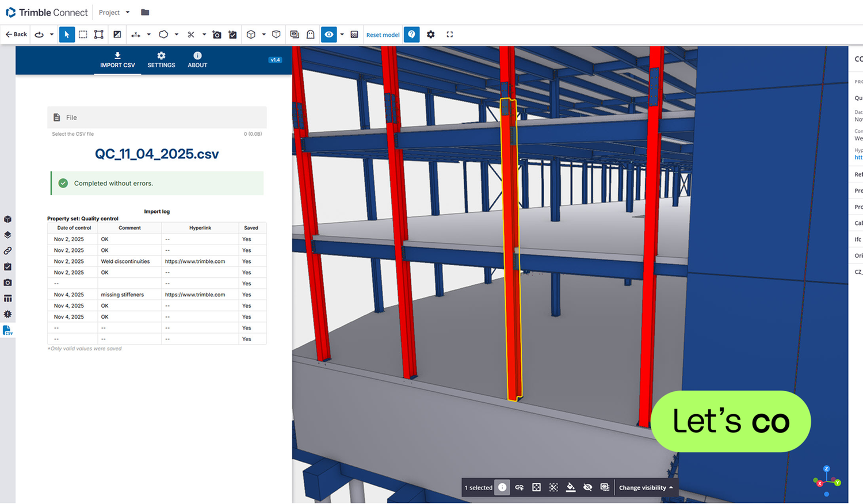Expand the measurement tool dropdown arrow
863x504 pixels.
click(x=148, y=35)
